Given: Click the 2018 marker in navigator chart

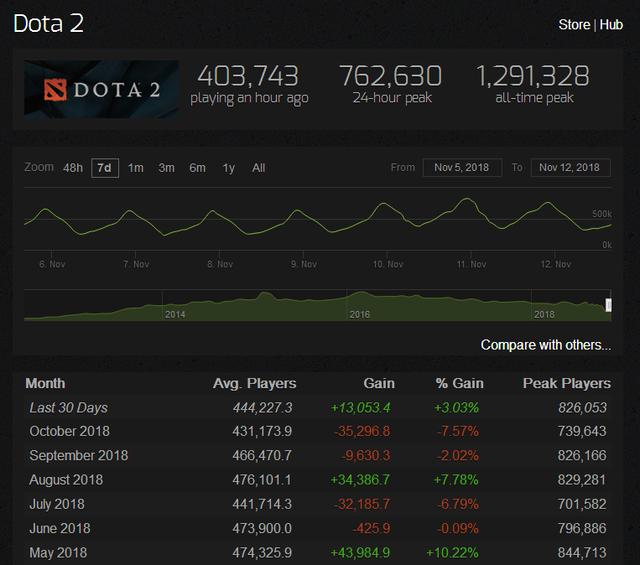Looking at the screenshot, I should [x=544, y=314].
